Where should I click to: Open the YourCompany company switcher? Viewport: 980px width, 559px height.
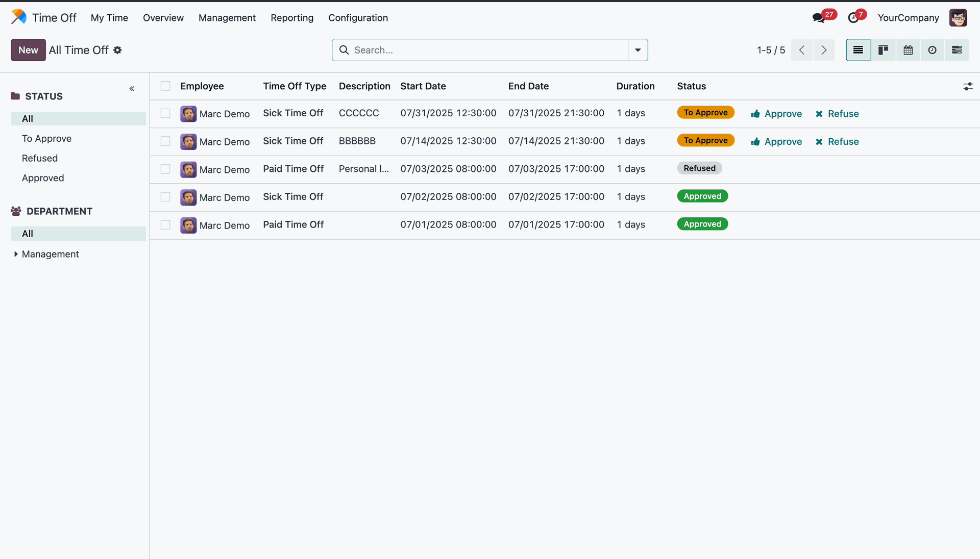point(908,18)
